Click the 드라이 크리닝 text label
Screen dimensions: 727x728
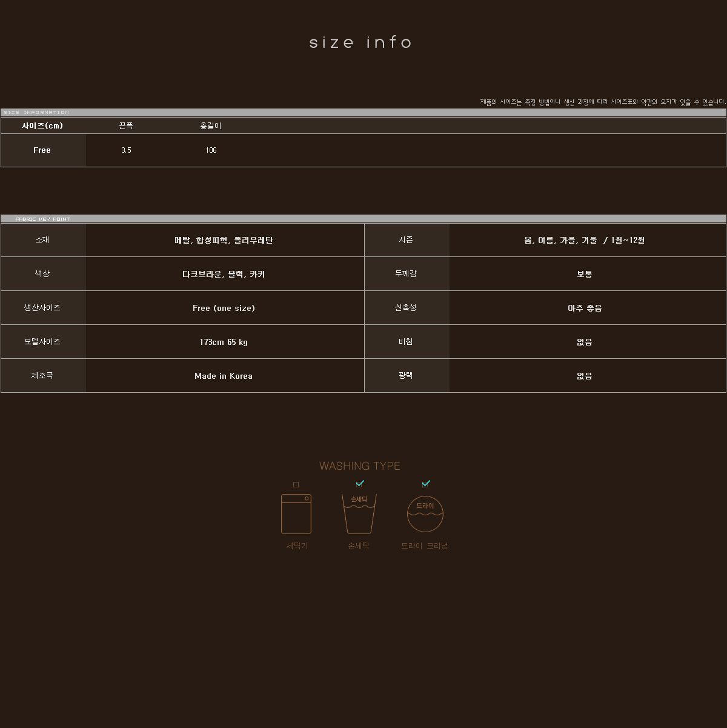pyautogui.click(x=424, y=546)
